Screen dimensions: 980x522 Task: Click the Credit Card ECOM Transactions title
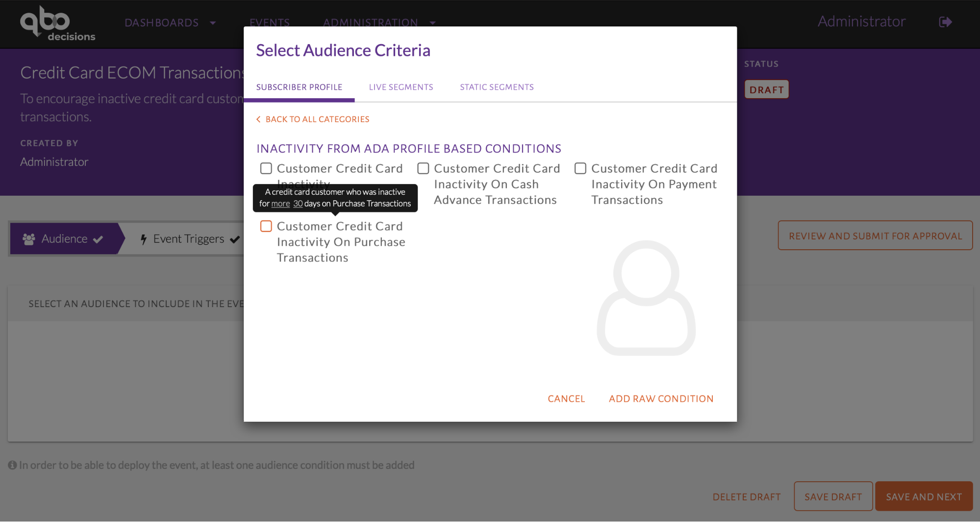pos(132,73)
